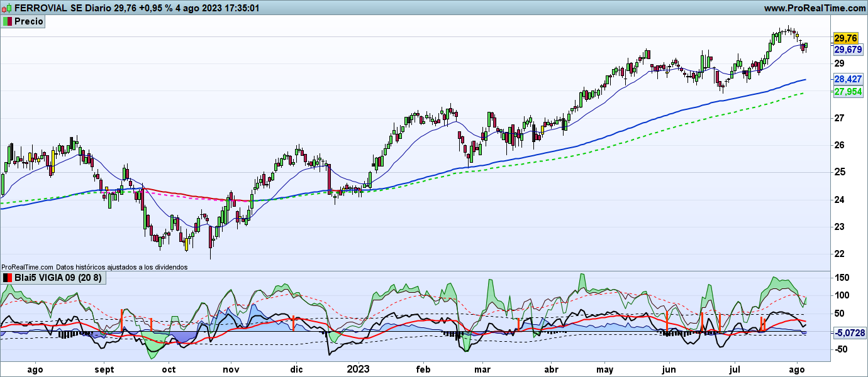The image size is (868, 377).
Task: Click the mar month label on time axis
Action: 483,369
